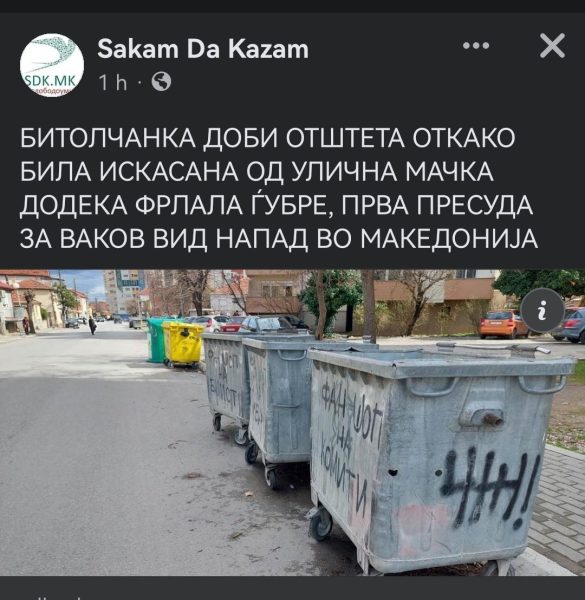Click the "1 h" post timestamp
The width and height of the screenshot is (585, 600).
[112, 82]
